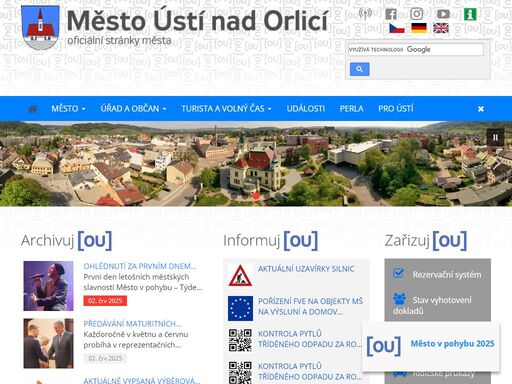Click the X icon in blue navbar
Image resolution: width=512 pixels, height=384 pixels.
click(481, 109)
